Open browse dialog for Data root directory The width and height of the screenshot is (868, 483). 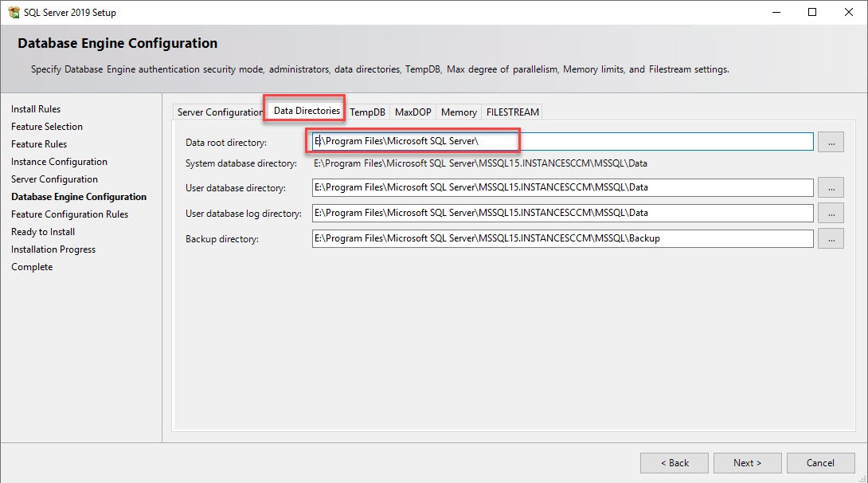coord(831,141)
